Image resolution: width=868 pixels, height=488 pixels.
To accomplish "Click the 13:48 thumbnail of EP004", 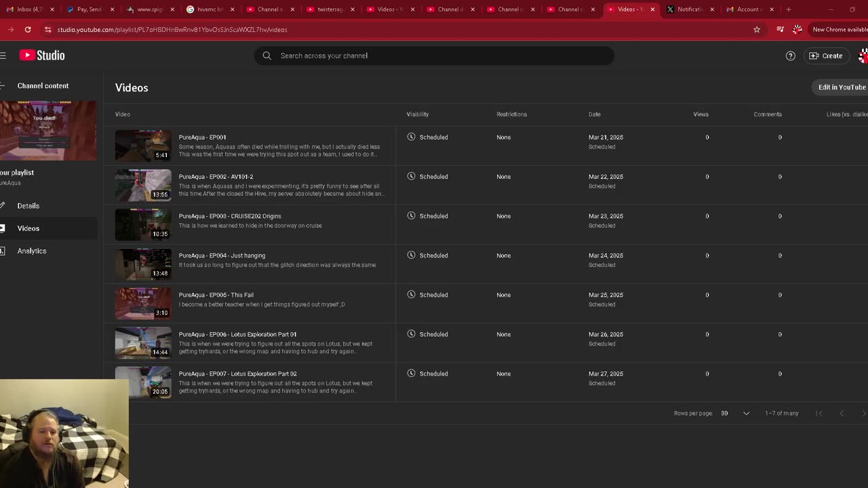I will pyautogui.click(x=143, y=263).
